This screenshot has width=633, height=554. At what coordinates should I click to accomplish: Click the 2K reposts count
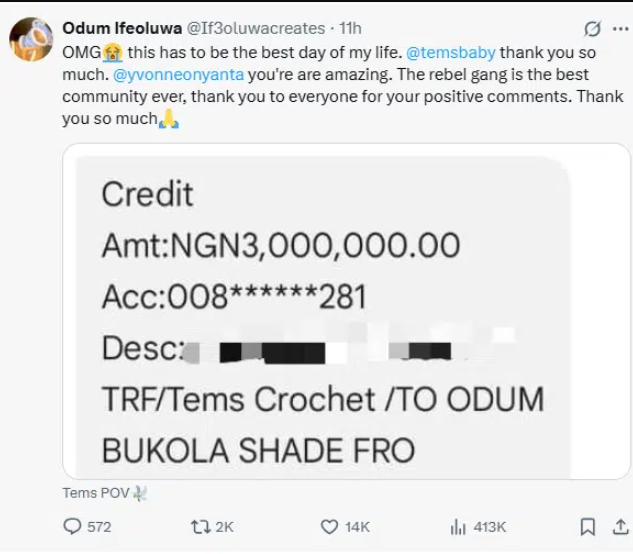tap(226, 527)
